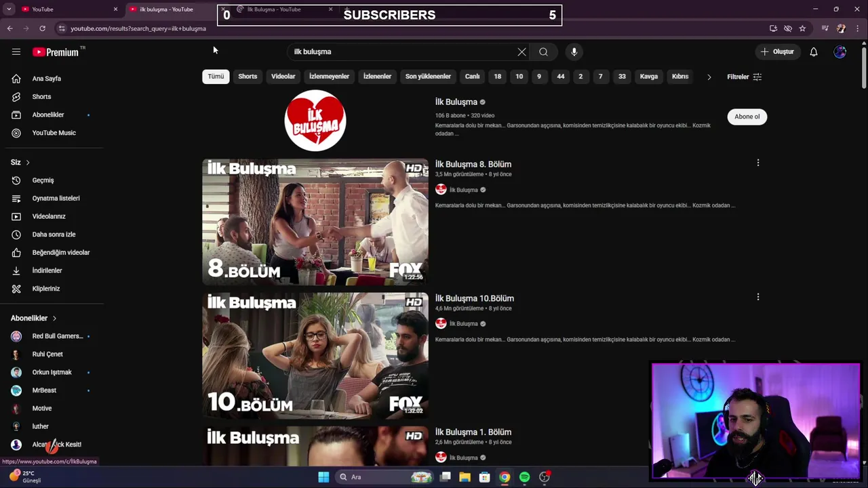Select the Videolar filter chip
Image resolution: width=868 pixels, height=488 pixels.
283,77
